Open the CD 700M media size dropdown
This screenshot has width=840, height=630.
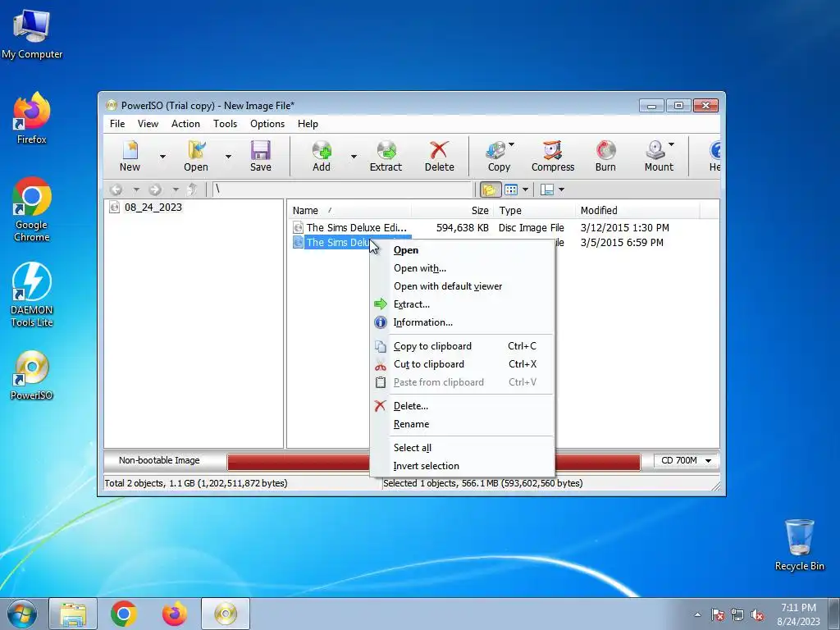tap(687, 461)
